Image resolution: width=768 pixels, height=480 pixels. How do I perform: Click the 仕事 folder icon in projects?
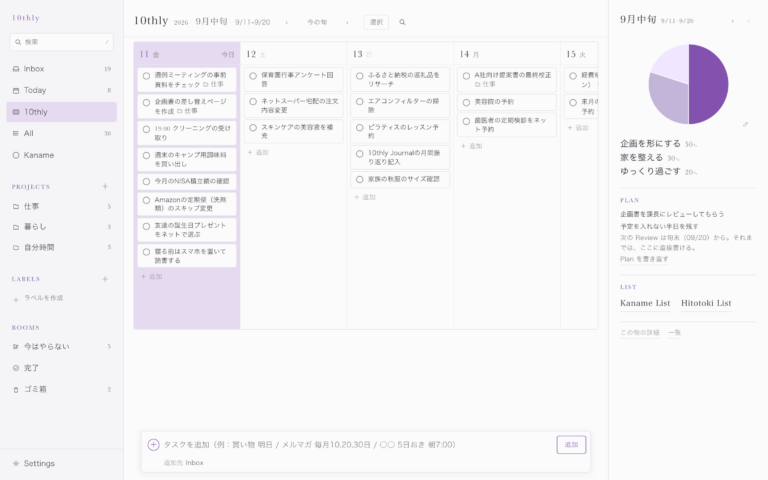[16, 207]
